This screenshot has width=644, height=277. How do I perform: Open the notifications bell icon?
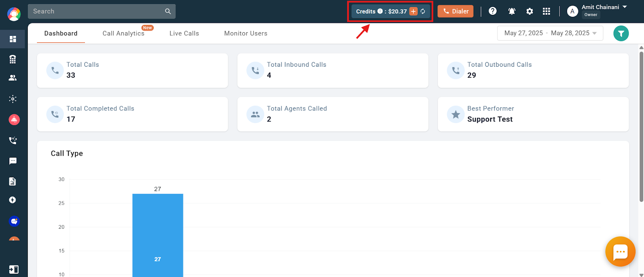coord(512,11)
